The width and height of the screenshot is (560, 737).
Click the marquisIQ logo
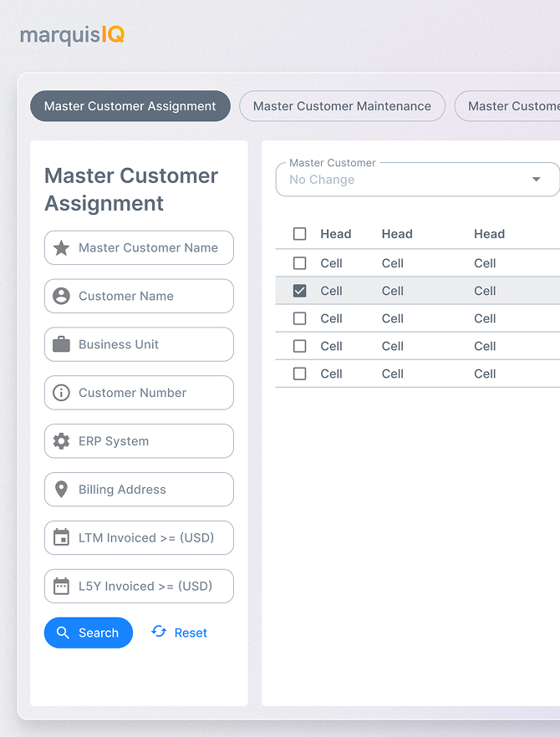point(73,35)
